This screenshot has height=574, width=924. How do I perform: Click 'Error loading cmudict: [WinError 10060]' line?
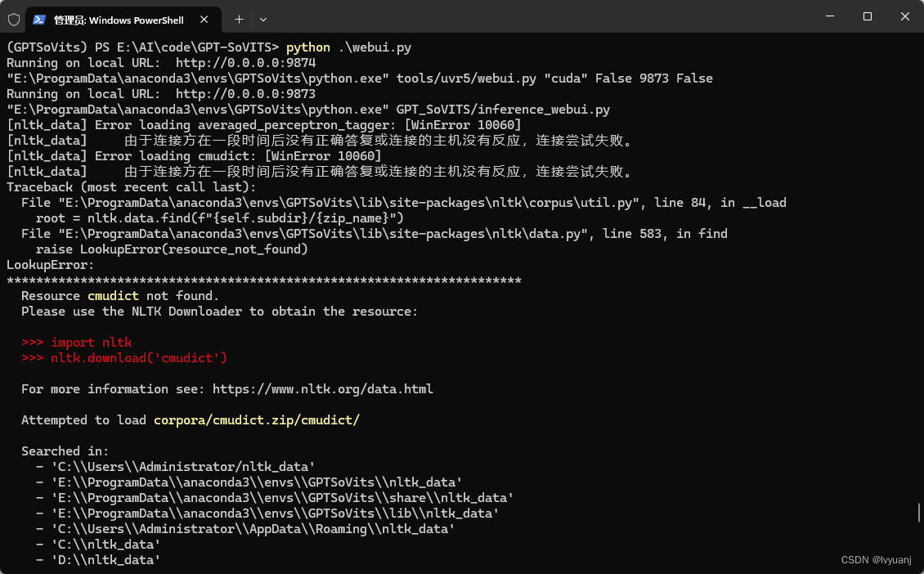pos(194,156)
